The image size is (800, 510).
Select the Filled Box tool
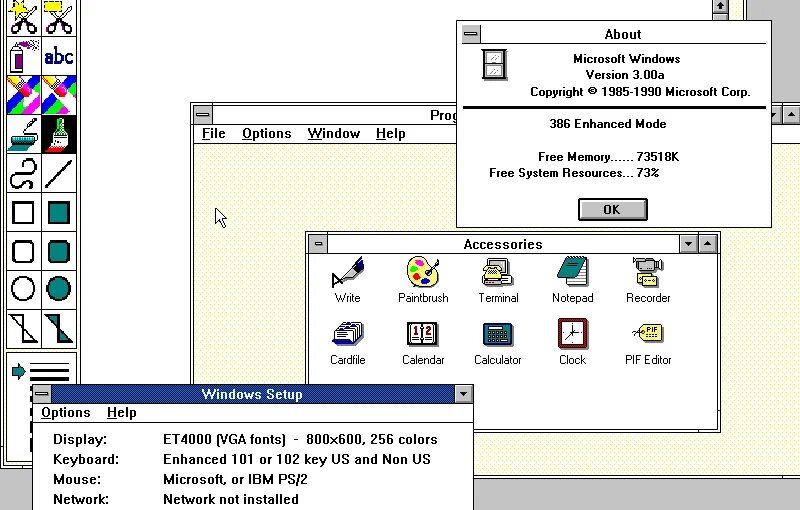click(59, 212)
